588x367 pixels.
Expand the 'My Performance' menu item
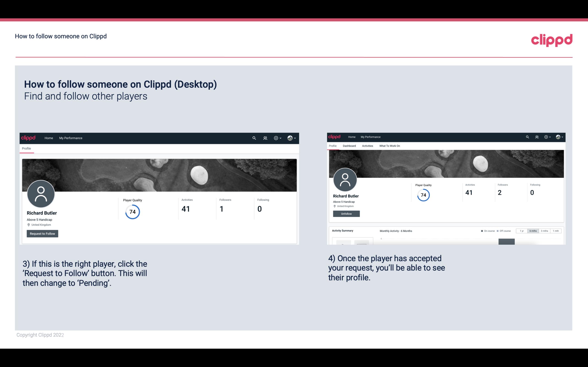click(71, 138)
